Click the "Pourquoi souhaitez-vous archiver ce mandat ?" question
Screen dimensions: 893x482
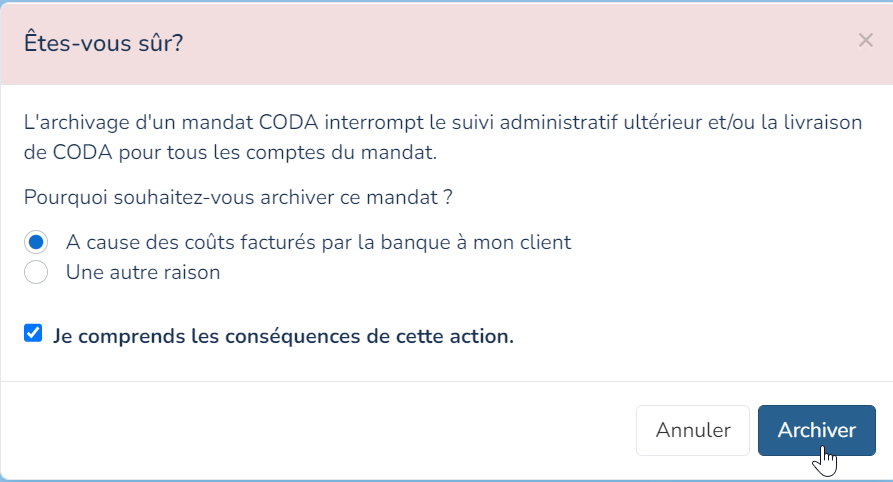238,197
